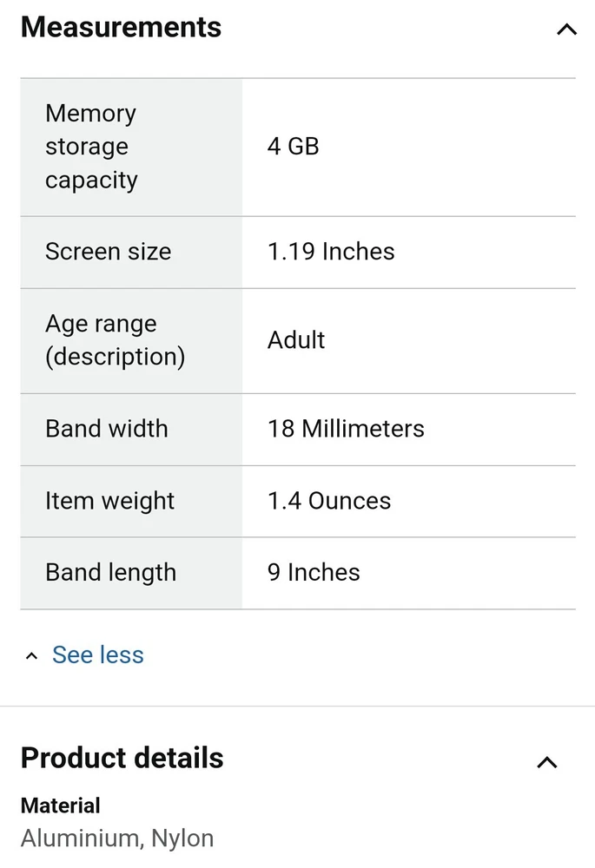595x868 pixels.
Task: Collapse the Product details section chevron
Action: click(546, 762)
